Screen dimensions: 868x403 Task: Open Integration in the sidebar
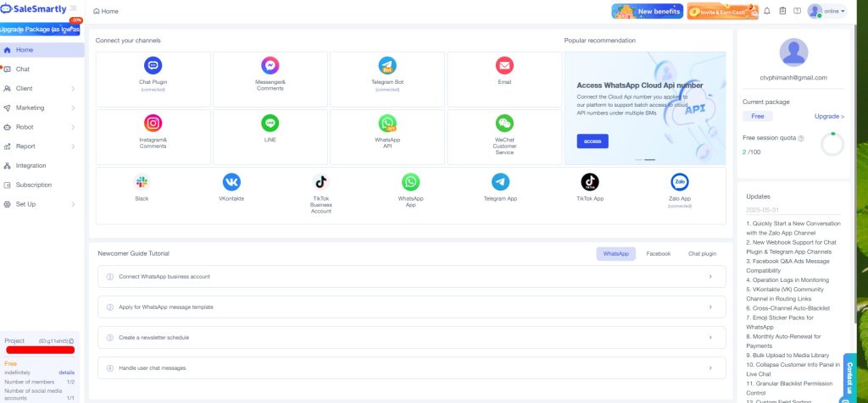click(42, 166)
